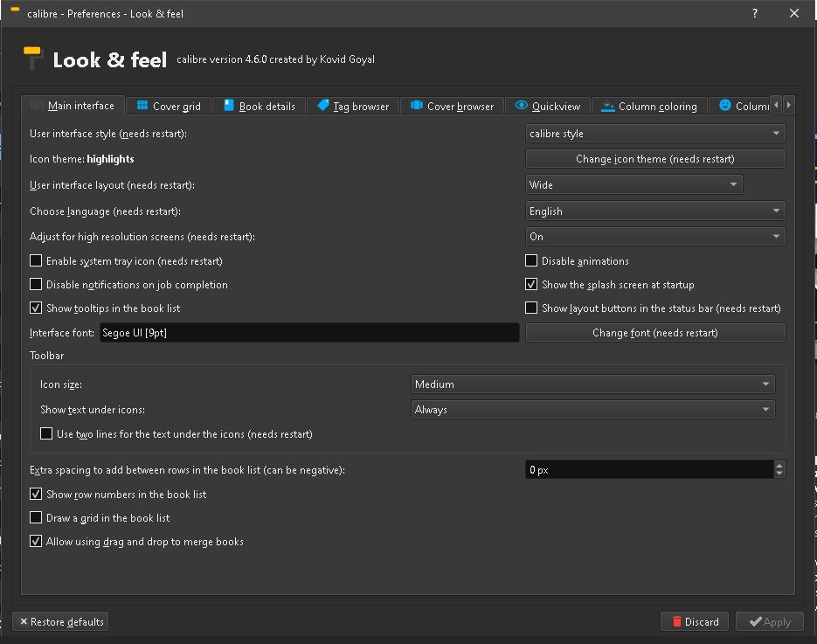The height and width of the screenshot is (644, 817).
Task: Enable Show layout buttons in status bar
Action: click(531, 308)
